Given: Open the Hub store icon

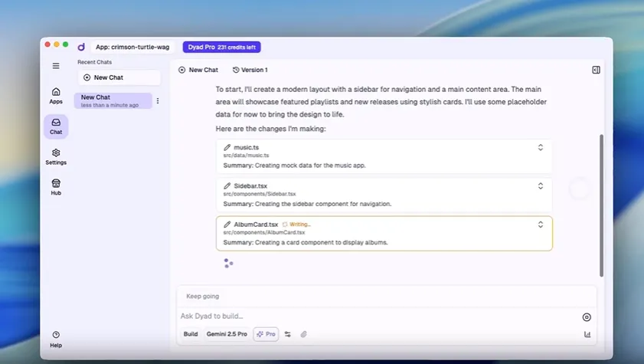Looking at the screenshot, I should [x=56, y=187].
